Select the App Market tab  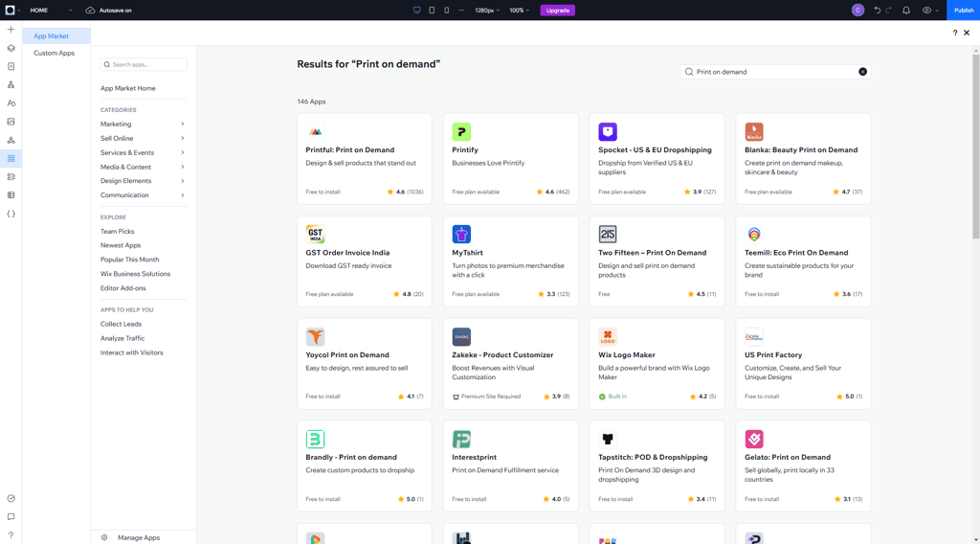pyautogui.click(x=56, y=36)
